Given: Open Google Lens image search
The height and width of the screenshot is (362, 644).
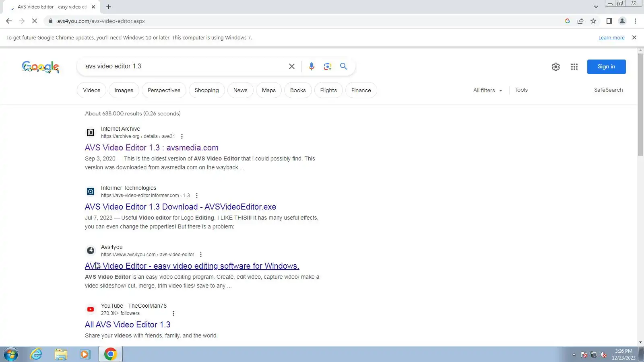Looking at the screenshot, I should coord(328,66).
